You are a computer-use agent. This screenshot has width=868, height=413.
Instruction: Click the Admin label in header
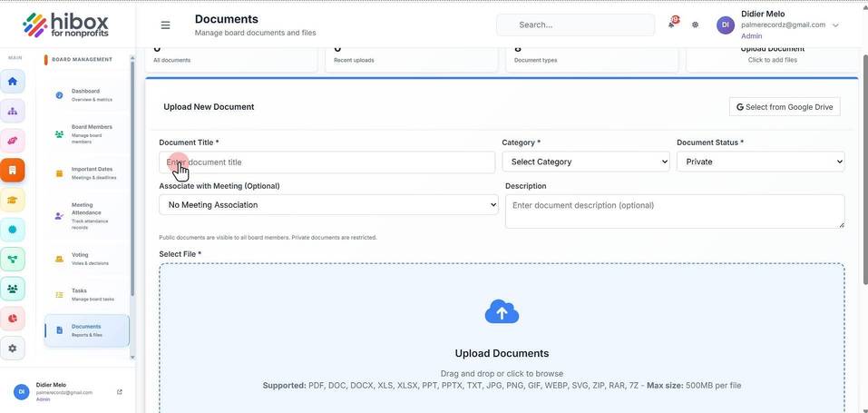(751, 36)
